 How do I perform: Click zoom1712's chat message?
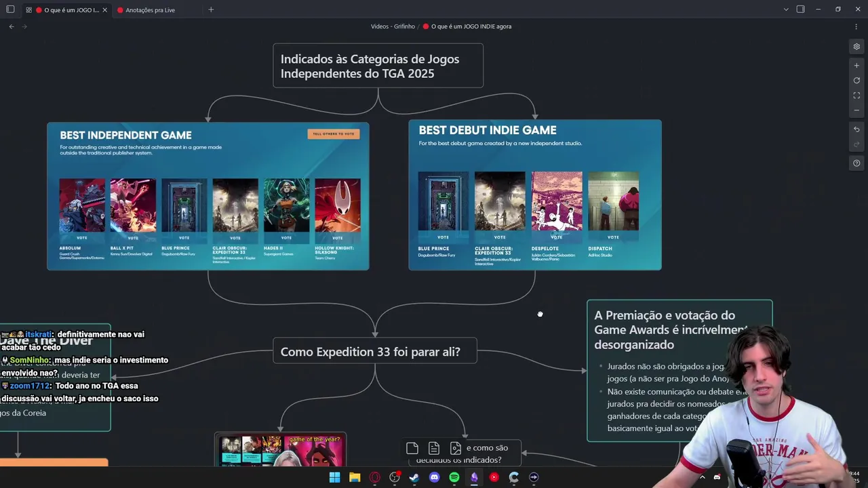[x=80, y=392]
